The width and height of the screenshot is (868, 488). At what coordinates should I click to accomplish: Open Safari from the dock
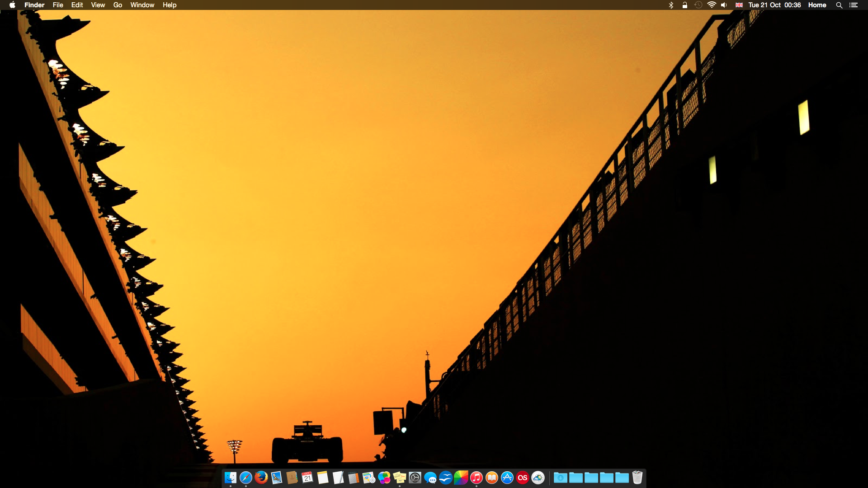245,478
